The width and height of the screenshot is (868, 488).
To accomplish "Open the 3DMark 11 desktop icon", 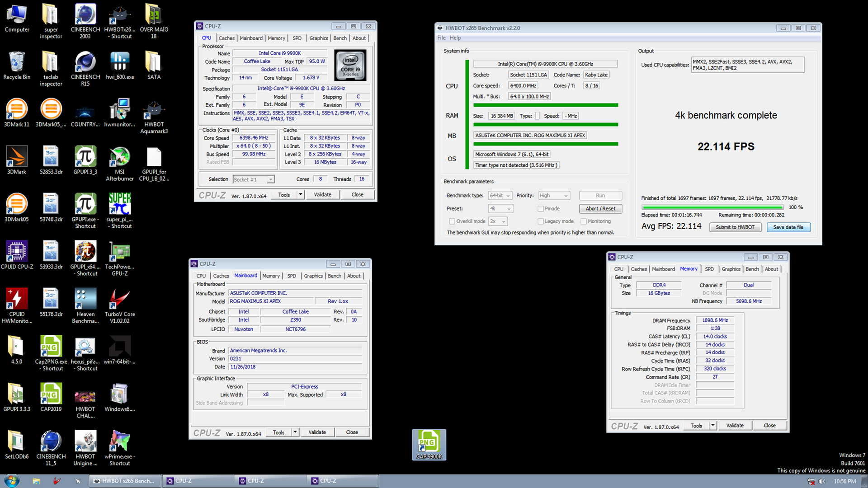I will (x=17, y=113).
